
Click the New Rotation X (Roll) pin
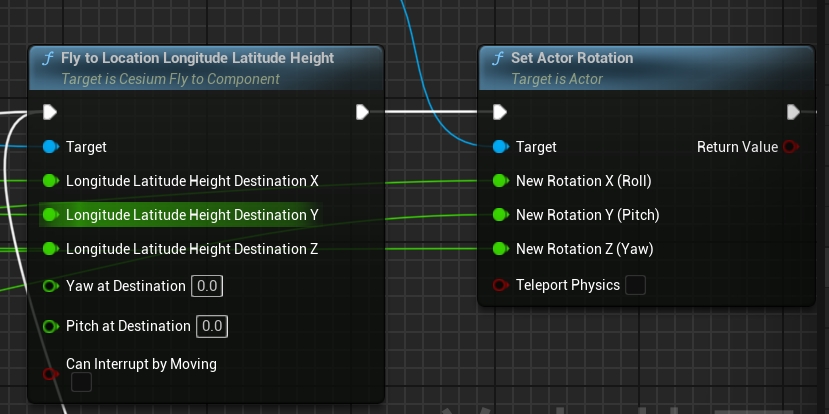500,181
